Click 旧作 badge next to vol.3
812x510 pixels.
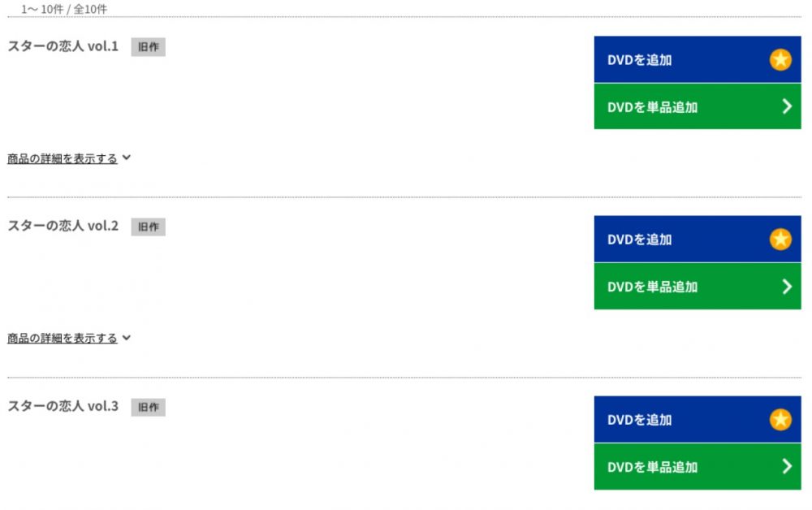tap(148, 407)
